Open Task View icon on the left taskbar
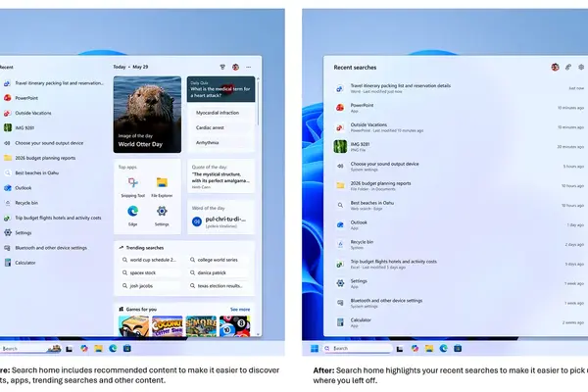 [69, 349]
